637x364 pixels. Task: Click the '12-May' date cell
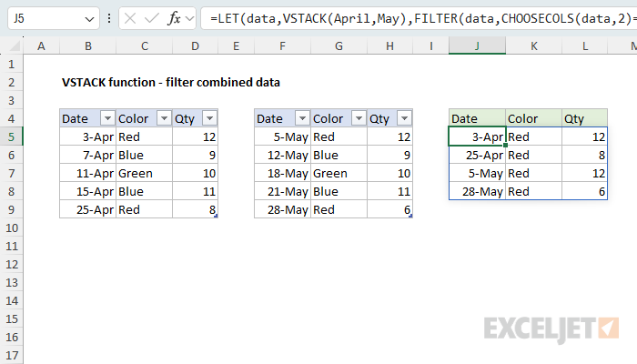coord(282,156)
